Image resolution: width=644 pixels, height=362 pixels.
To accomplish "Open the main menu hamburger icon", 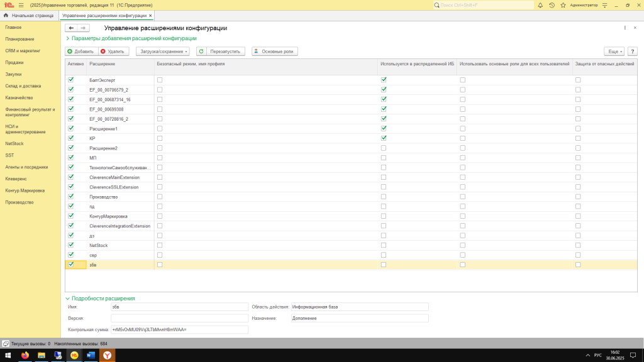I will click(21, 5).
